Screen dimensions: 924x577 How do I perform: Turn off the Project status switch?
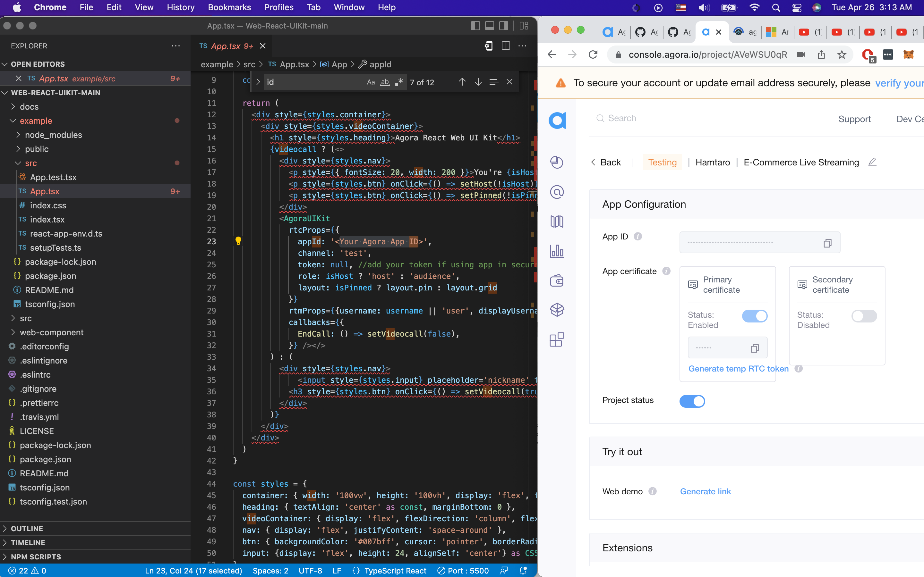tap(692, 401)
